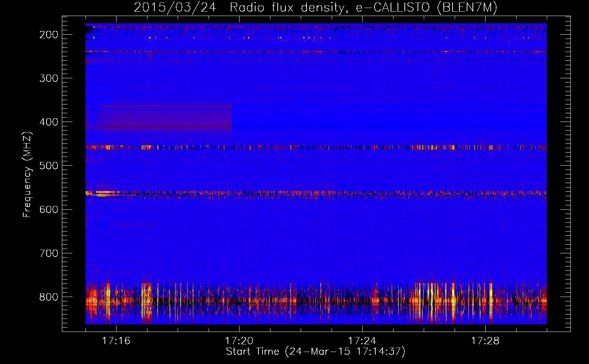Click the 17:24 time tick label
This screenshot has width=589, height=364.
point(362,341)
